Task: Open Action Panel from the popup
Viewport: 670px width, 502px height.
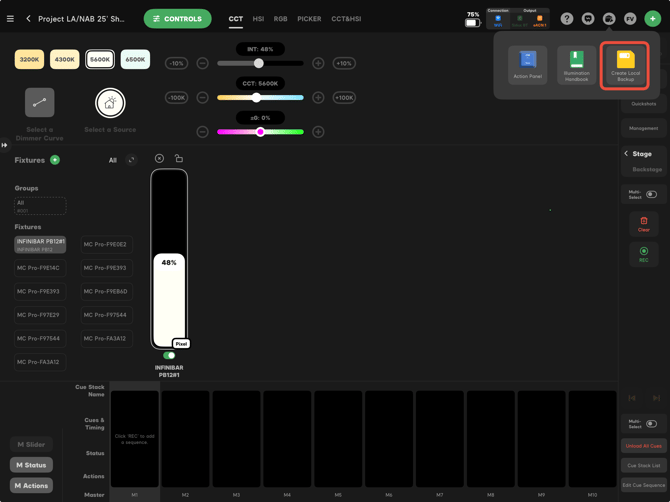Action: coord(527,65)
